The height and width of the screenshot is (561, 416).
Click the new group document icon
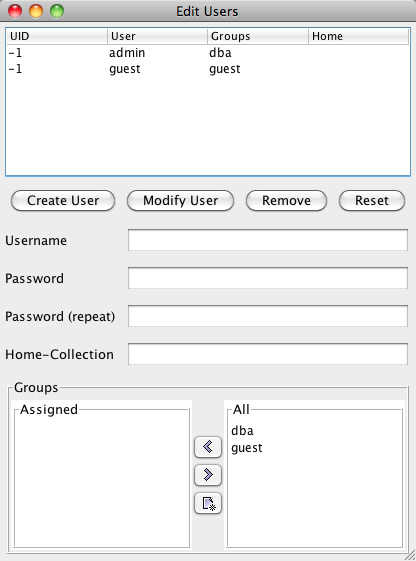tap(208, 503)
